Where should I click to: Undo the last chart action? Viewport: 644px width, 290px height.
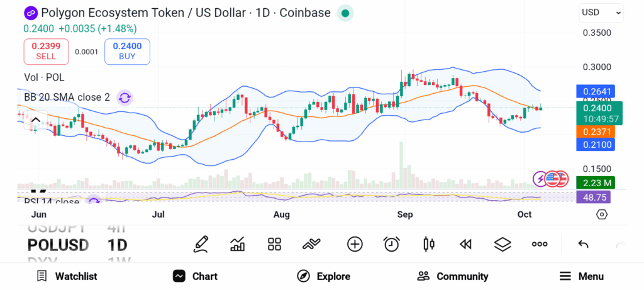[x=583, y=244]
